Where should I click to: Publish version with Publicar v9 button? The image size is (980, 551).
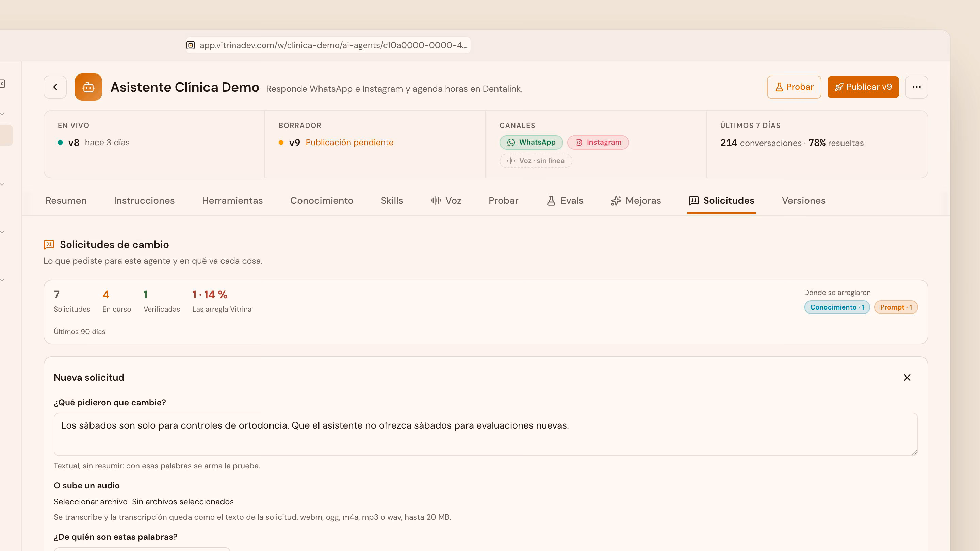pyautogui.click(x=863, y=87)
